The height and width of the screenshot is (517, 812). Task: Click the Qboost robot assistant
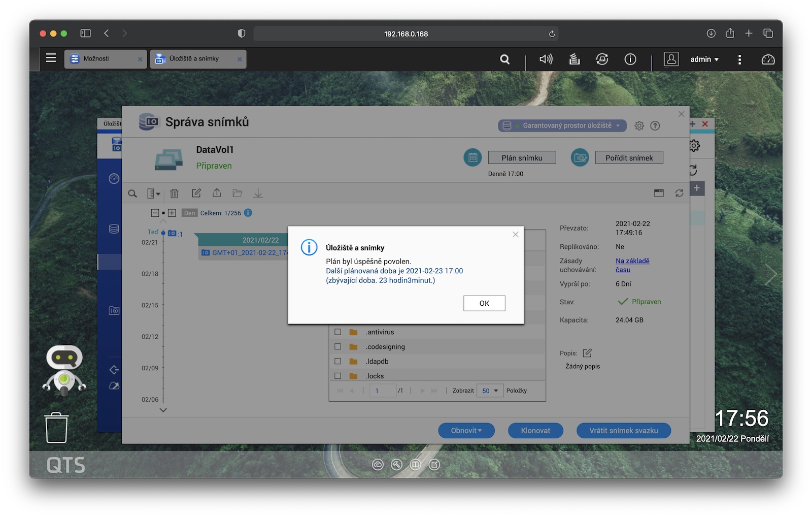coord(64,370)
